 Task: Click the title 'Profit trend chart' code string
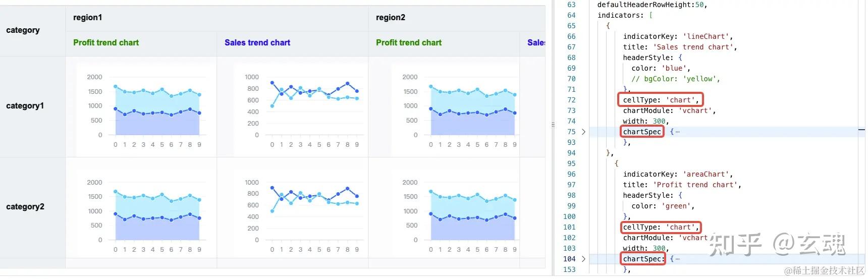(696, 185)
